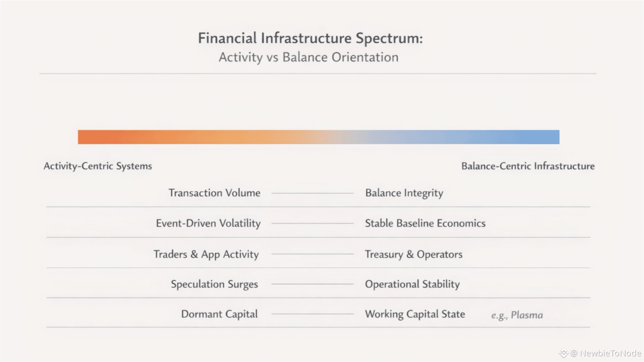Select "Stable Baseline Economics" in the list

(425, 223)
